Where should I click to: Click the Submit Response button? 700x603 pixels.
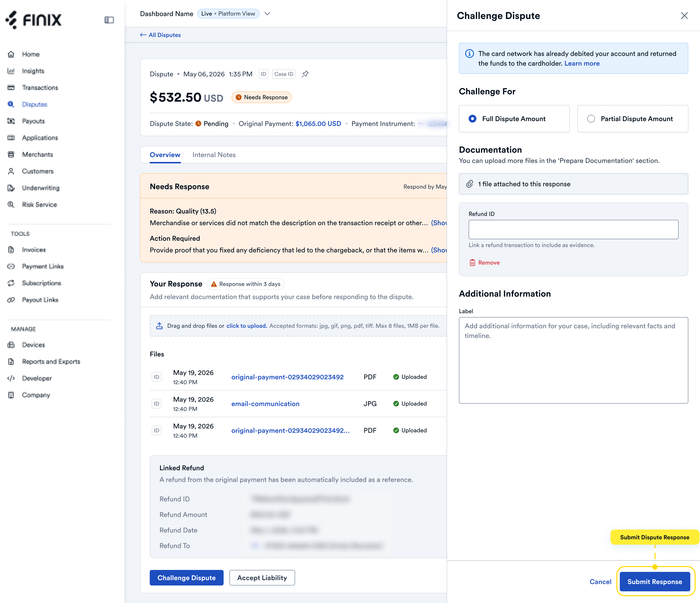(x=654, y=582)
